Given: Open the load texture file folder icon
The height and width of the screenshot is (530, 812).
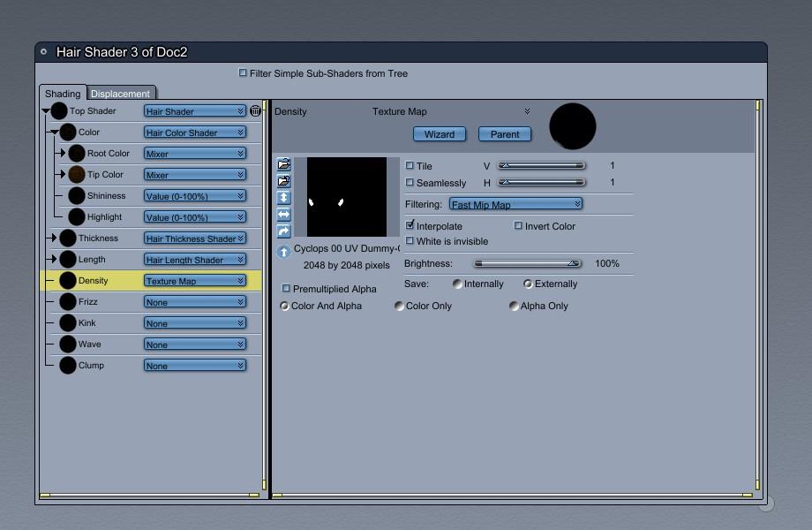Looking at the screenshot, I should (x=284, y=164).
